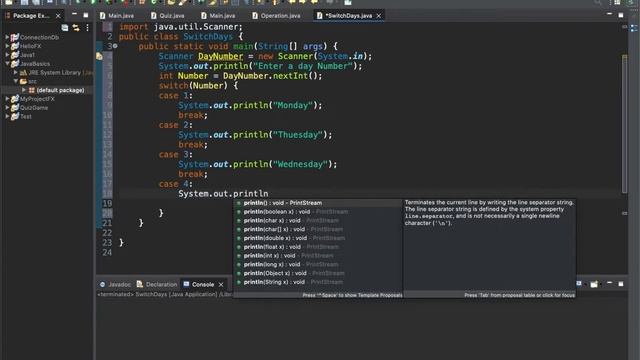Switch to Main.java tab before Operation.java
This screenshot has width=640, height=360.
tap(218, 16)
